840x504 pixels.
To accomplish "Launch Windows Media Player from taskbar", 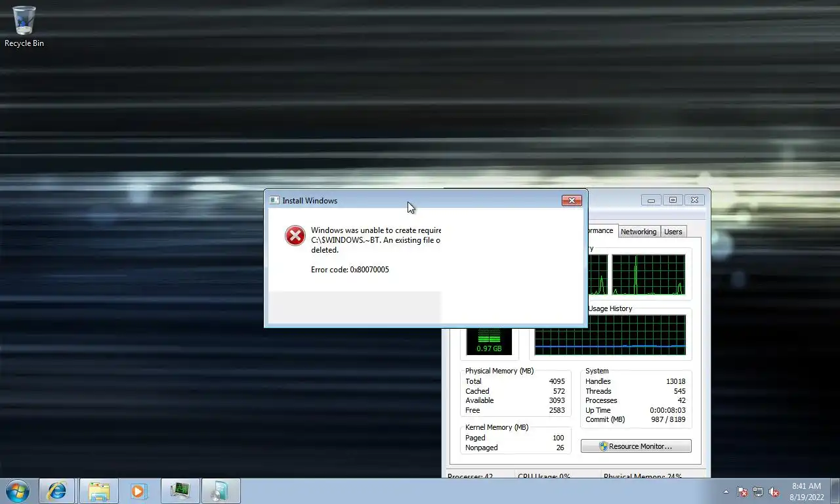I will 138,491.
